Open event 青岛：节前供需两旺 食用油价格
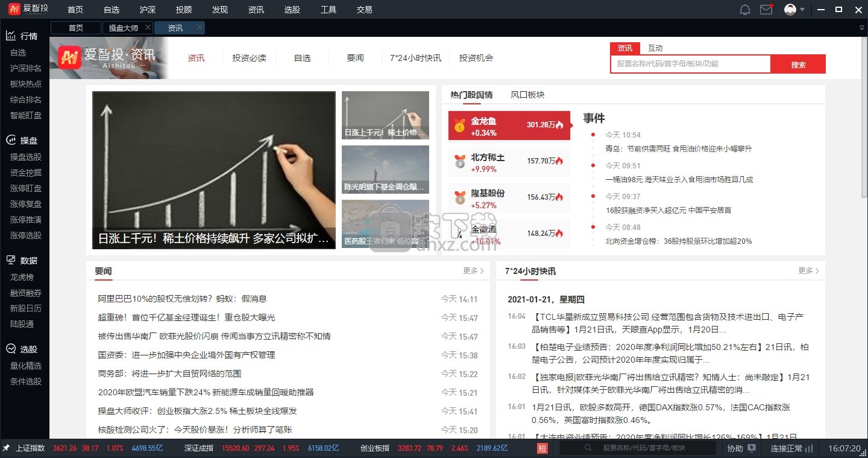The height and width of the screenshot is (458, 868). click(678, 148)
